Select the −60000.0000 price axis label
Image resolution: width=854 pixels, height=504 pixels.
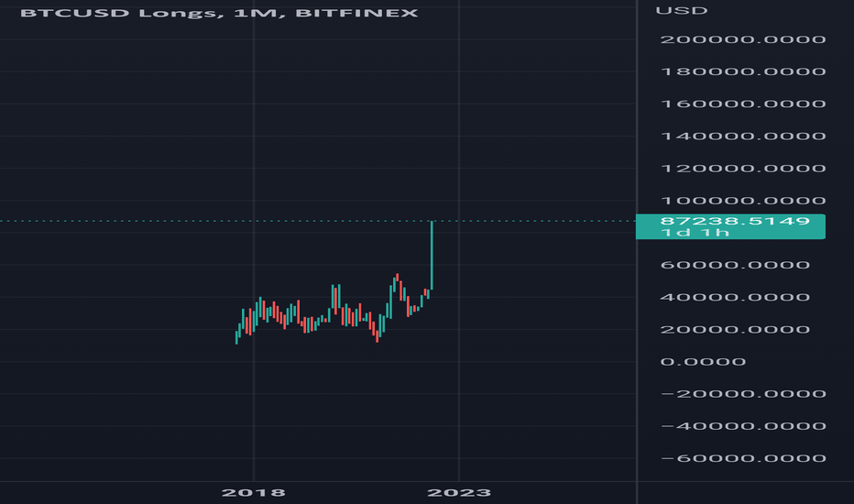743,457
